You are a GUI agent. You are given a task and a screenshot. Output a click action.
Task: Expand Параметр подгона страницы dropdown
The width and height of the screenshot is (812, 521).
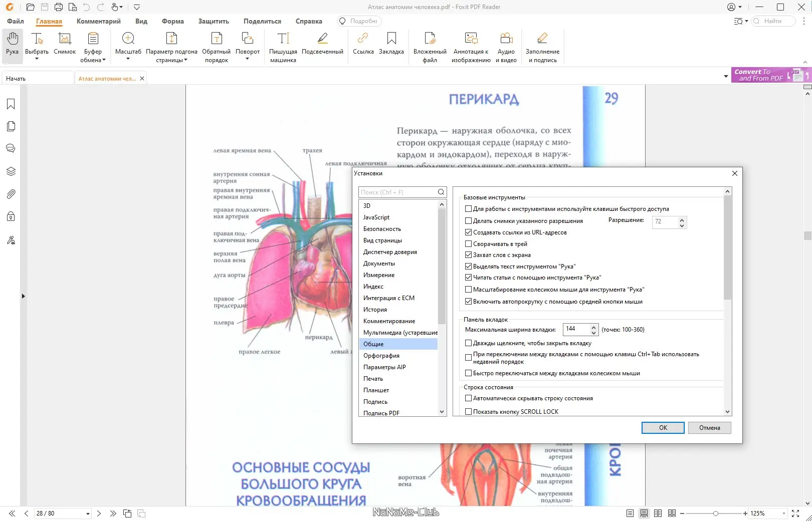click(x=185, y=60)
